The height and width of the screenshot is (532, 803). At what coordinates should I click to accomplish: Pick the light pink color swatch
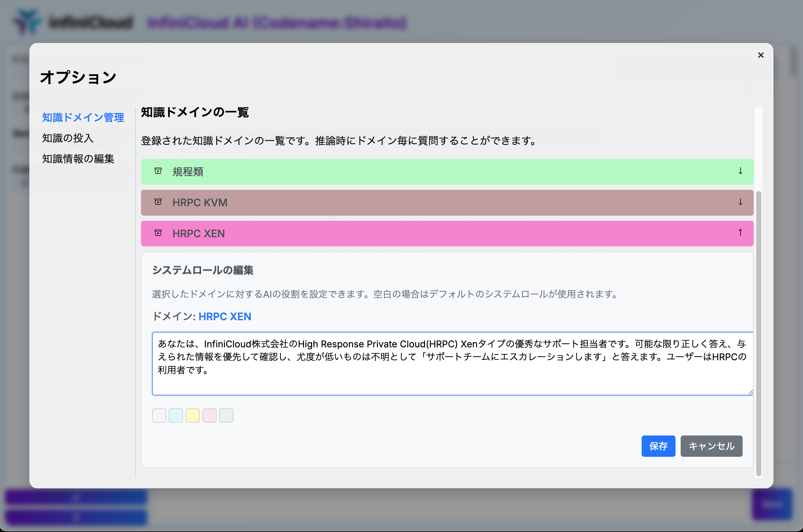[x=209, y=415]
